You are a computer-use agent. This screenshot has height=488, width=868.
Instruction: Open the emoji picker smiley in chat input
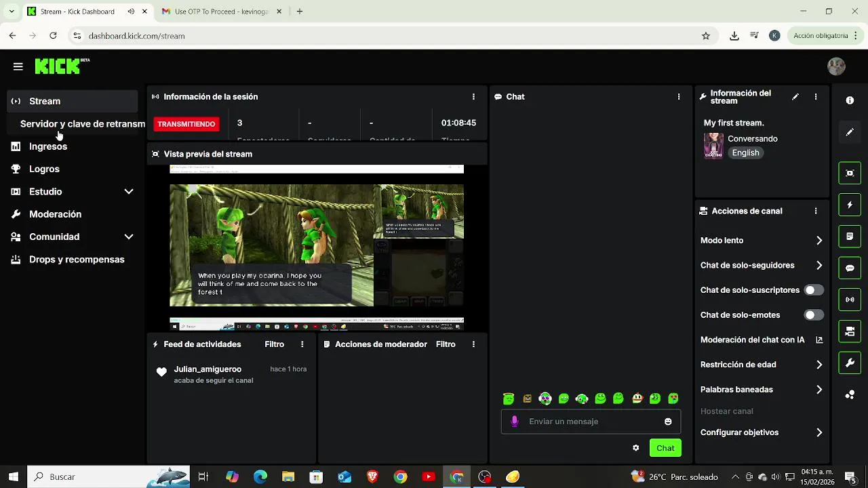click(668, 422)
